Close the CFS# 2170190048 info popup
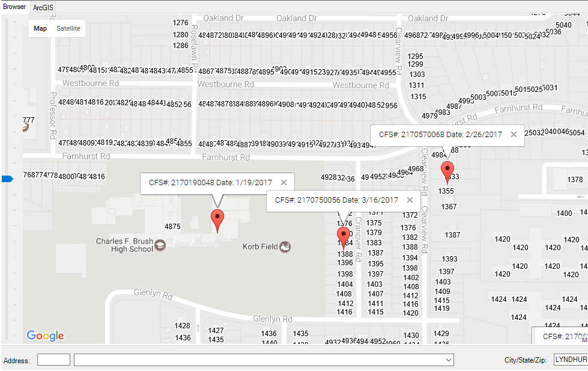 [x=284, y=183]
